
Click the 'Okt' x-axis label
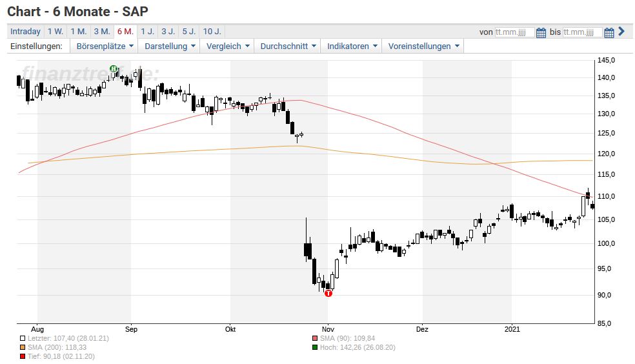tap(230, 329)
